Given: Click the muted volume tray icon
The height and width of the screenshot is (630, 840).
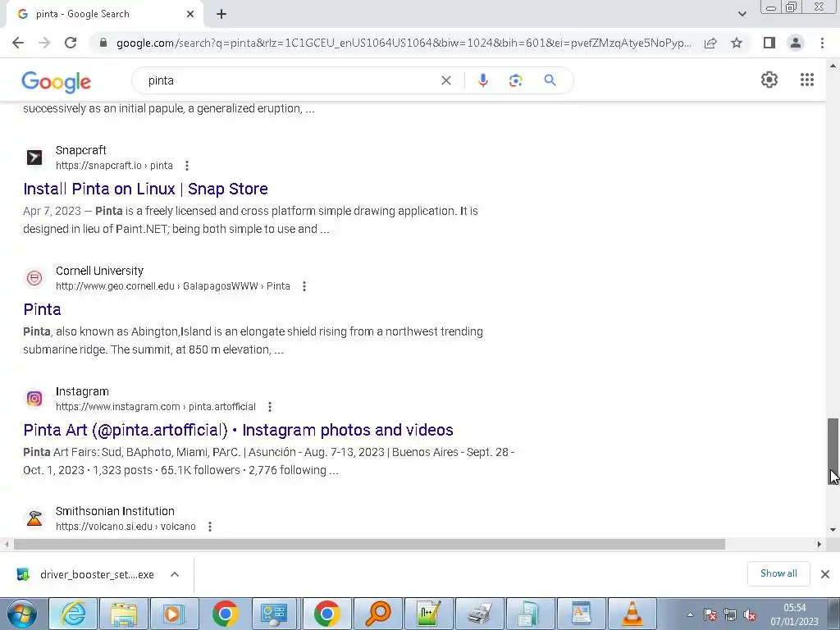Looking at the screenshot, I should (x=750, y=615).
